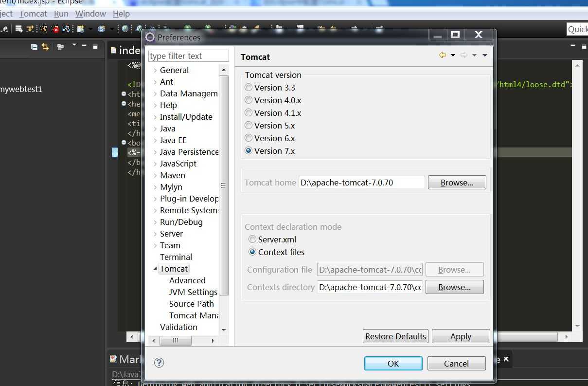Maximize the explorer panel view
588x386 pixels.
[x=95, y=47]
